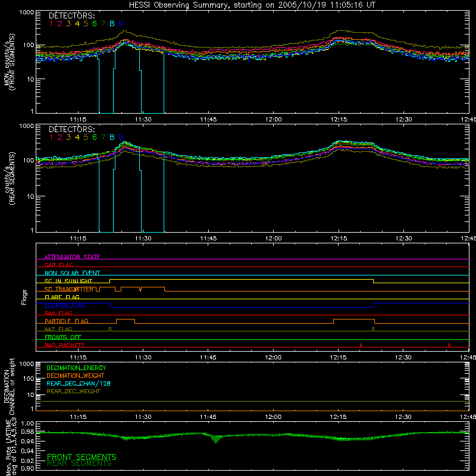476x476 pixels.
Task: Click the NON_SOLAR_EVENT flag label
Action: coord(72,273)
